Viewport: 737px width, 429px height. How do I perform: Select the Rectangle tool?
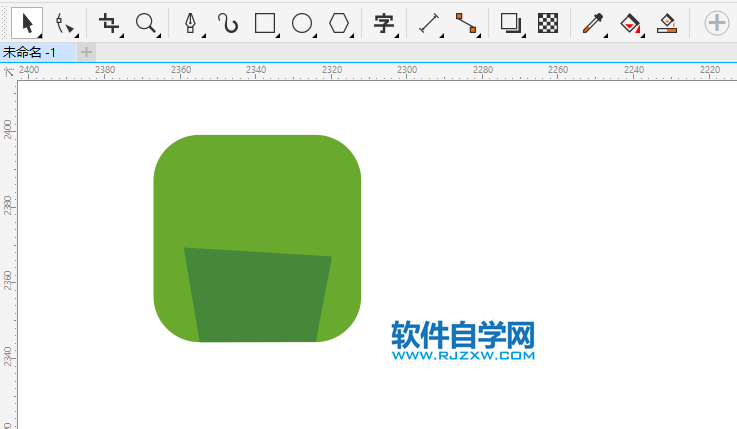[265, 23]
